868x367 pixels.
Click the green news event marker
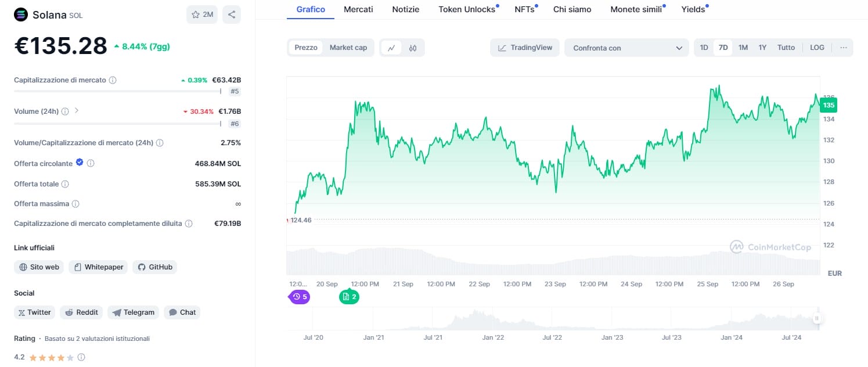350,297
